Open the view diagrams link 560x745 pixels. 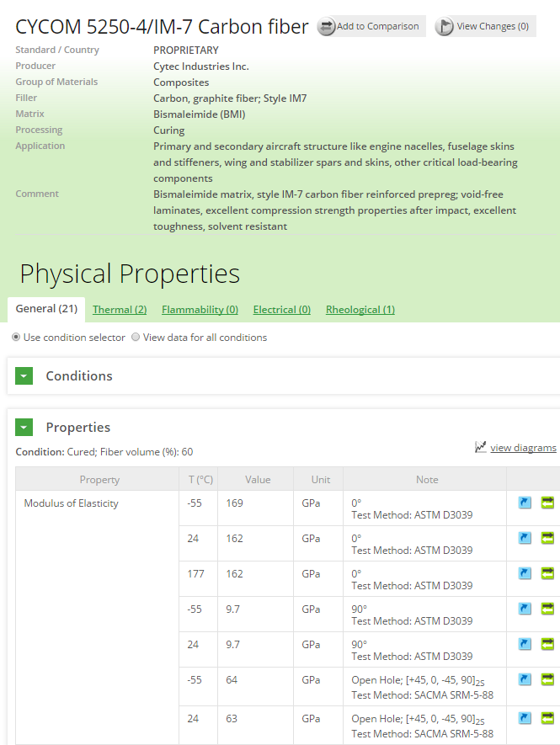click(524, 448)
